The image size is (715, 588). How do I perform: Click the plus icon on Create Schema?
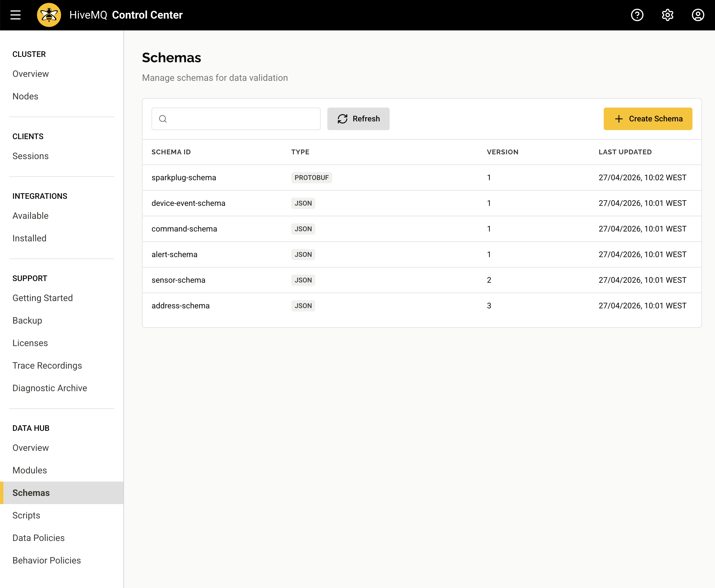click(x=619, y=119)
